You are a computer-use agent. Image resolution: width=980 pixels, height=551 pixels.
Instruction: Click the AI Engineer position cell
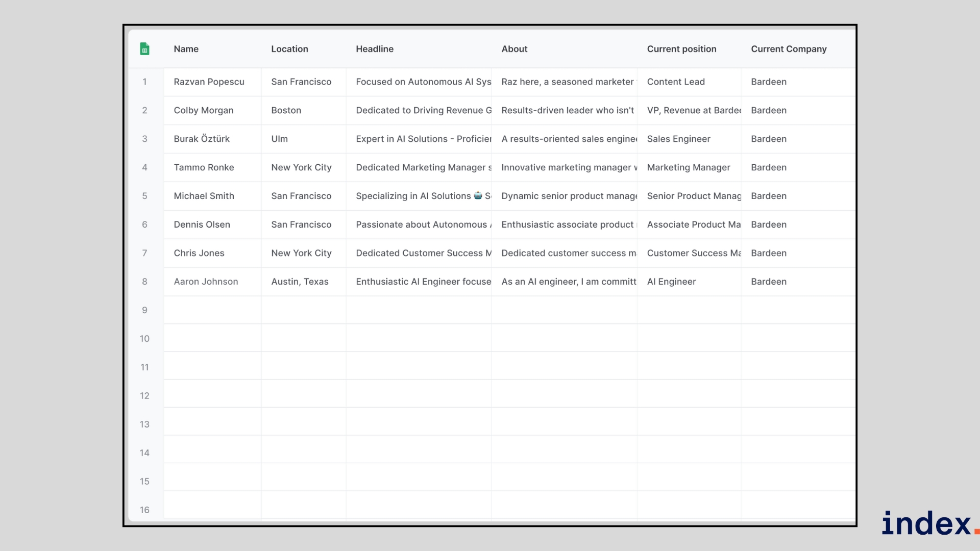(671, 282)
